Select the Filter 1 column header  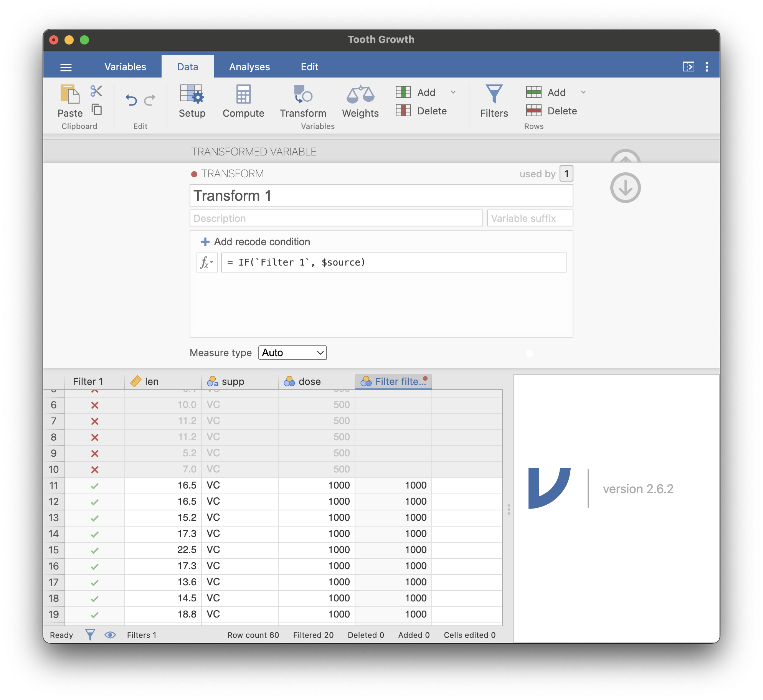point(94,381)
